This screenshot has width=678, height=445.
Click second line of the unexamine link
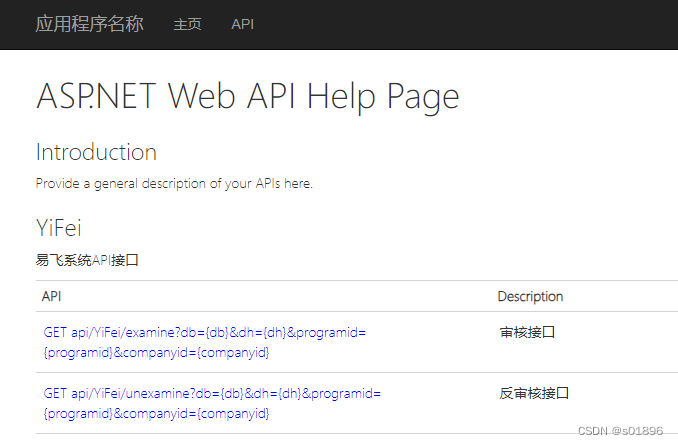[156, 413]
